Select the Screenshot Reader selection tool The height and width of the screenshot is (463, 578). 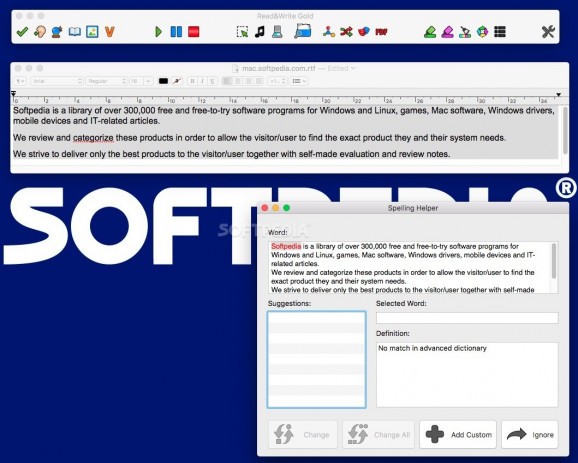tap(242, 32)
